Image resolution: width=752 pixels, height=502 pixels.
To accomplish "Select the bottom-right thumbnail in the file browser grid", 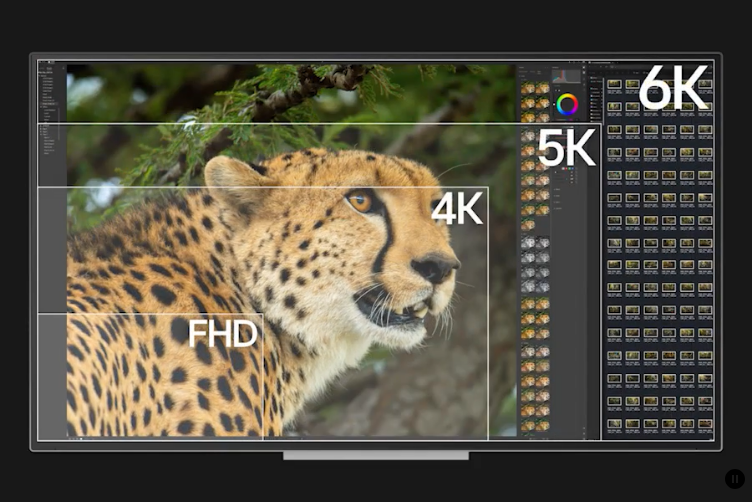I will (x=704, y=424).
